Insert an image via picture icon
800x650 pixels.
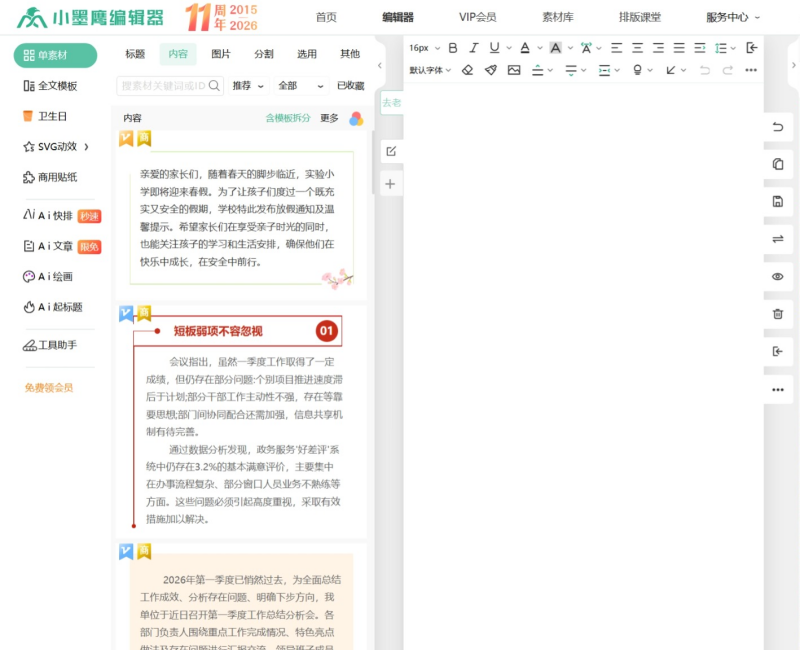[x=514, y=70]
